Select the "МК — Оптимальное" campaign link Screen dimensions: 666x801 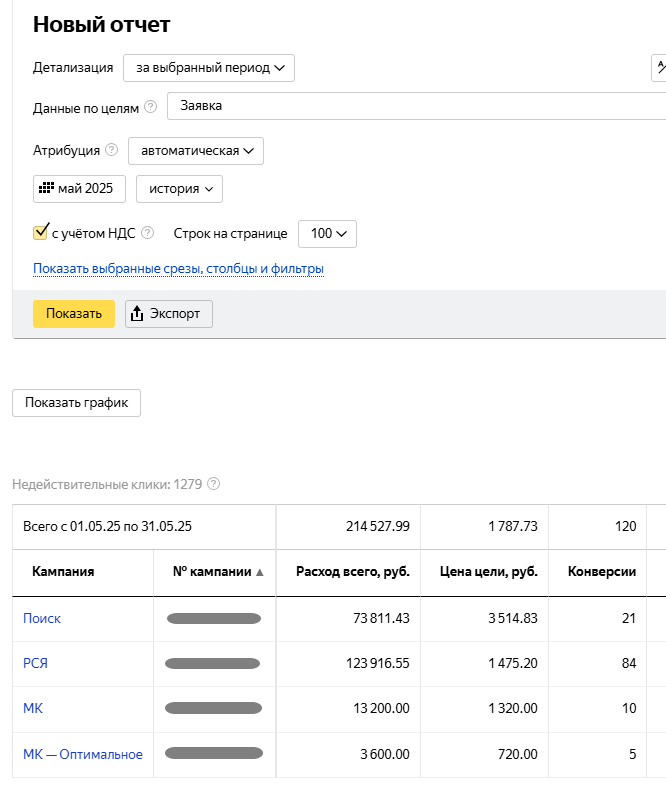click(83, 754)
